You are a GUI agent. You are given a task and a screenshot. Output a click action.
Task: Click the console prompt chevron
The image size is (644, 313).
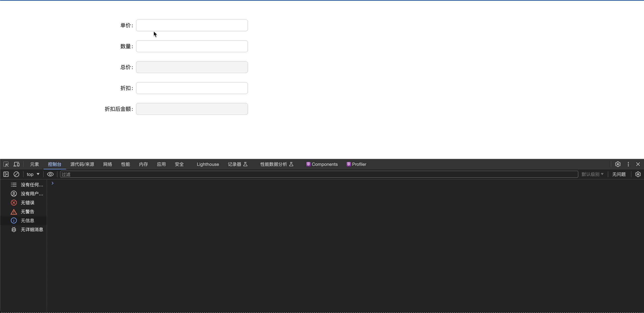pyautogui.click(x=52, y=183)
